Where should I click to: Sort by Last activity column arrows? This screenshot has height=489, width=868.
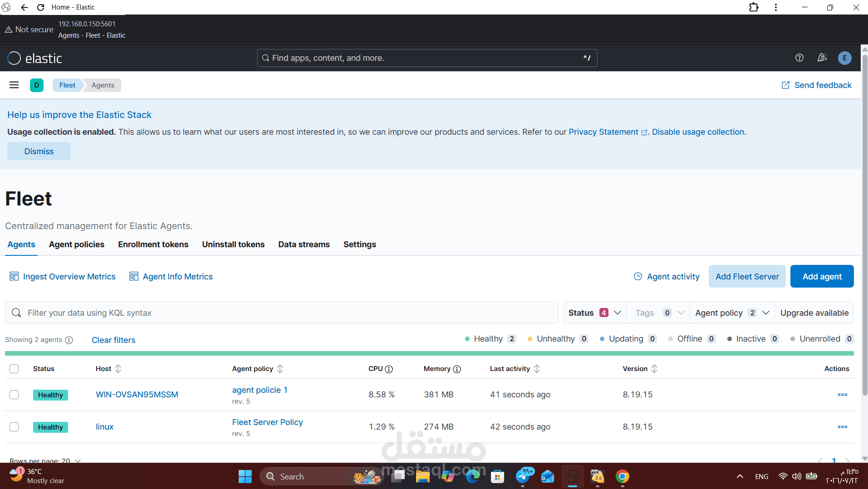pos(537,369)
